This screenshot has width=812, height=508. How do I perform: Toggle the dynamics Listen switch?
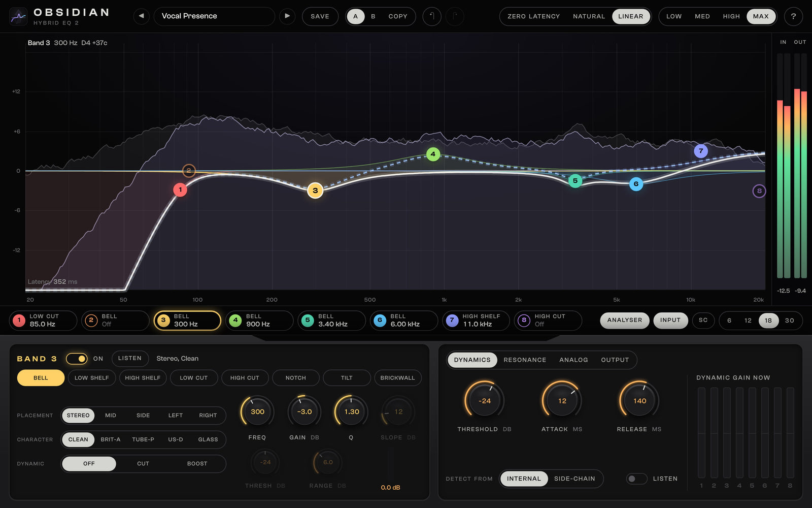click(x=636, y=479)
